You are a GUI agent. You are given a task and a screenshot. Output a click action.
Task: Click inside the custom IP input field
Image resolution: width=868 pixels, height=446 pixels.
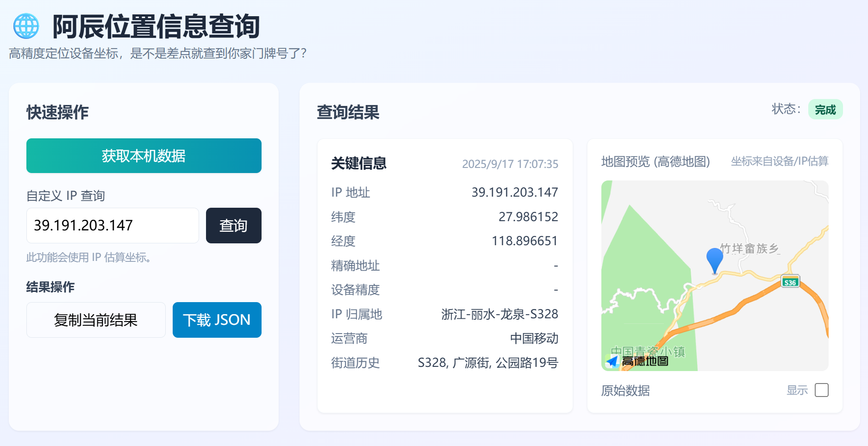[x=112, y=225]
